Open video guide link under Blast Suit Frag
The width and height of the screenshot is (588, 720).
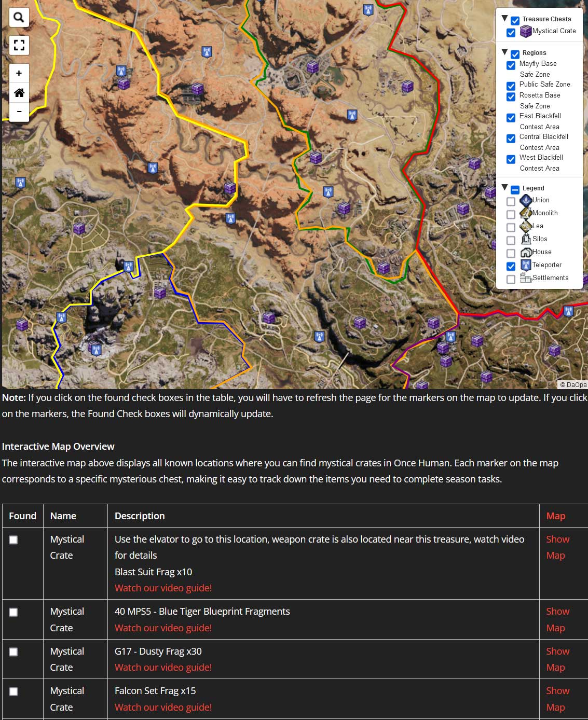point(163,588)
